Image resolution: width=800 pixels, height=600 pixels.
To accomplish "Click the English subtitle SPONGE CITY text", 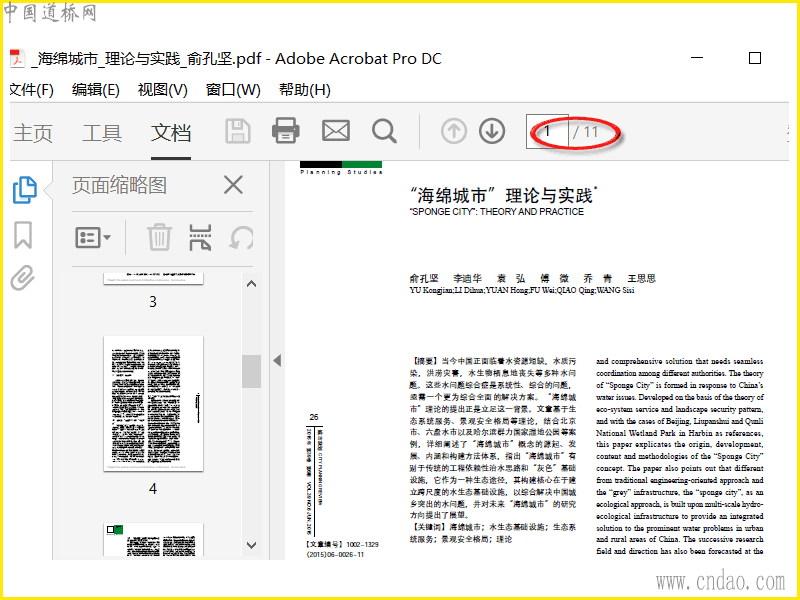I will 496,212.
